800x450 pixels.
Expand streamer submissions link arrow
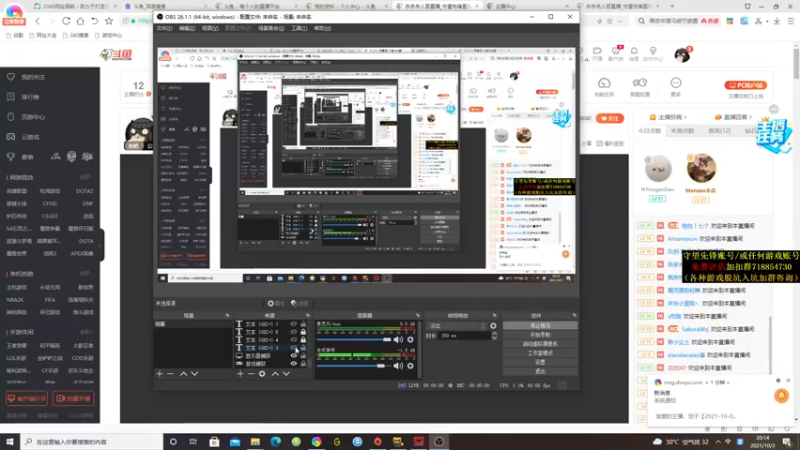point(685,117)
